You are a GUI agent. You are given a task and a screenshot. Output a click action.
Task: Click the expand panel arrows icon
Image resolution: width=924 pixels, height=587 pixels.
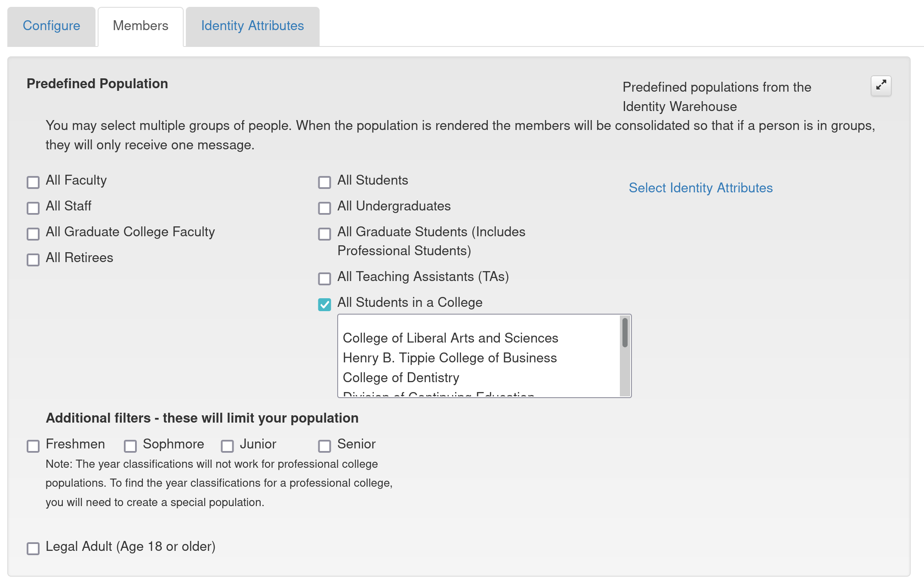point(881,85)
